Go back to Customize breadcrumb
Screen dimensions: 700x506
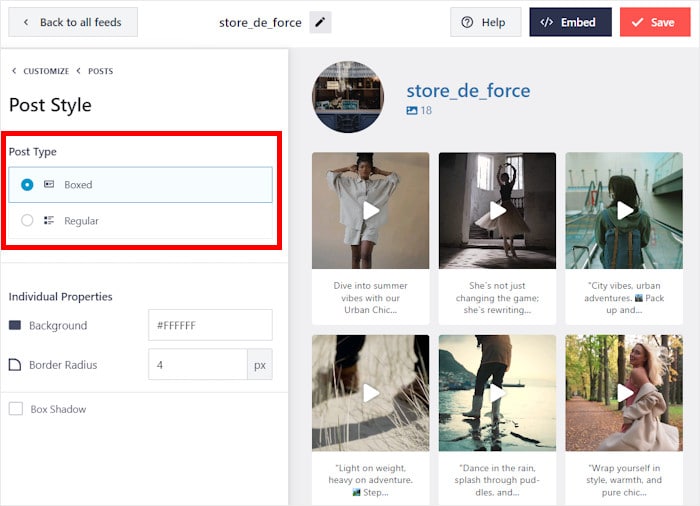(x=46, y=71)
